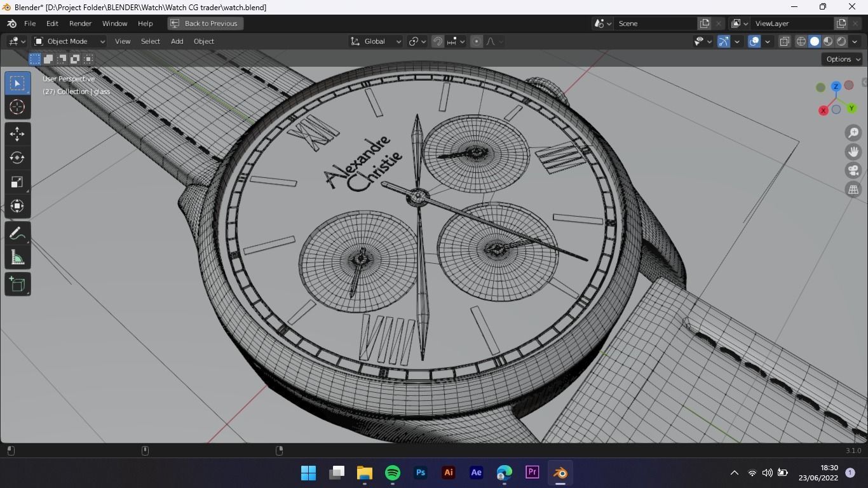This screenshot has width=868, height=488.
Task: Click the pan view hand icon
Action: point(853,152)
